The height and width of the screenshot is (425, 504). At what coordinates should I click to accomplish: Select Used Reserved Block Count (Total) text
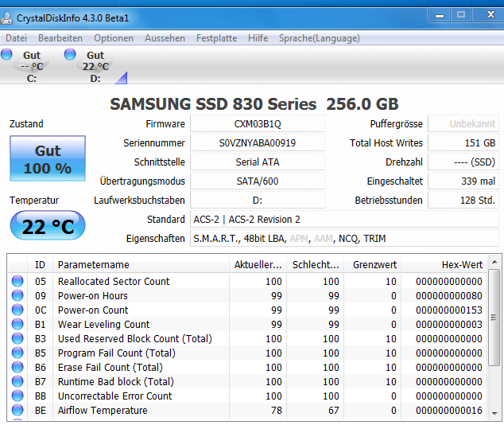tap(135, 339)
